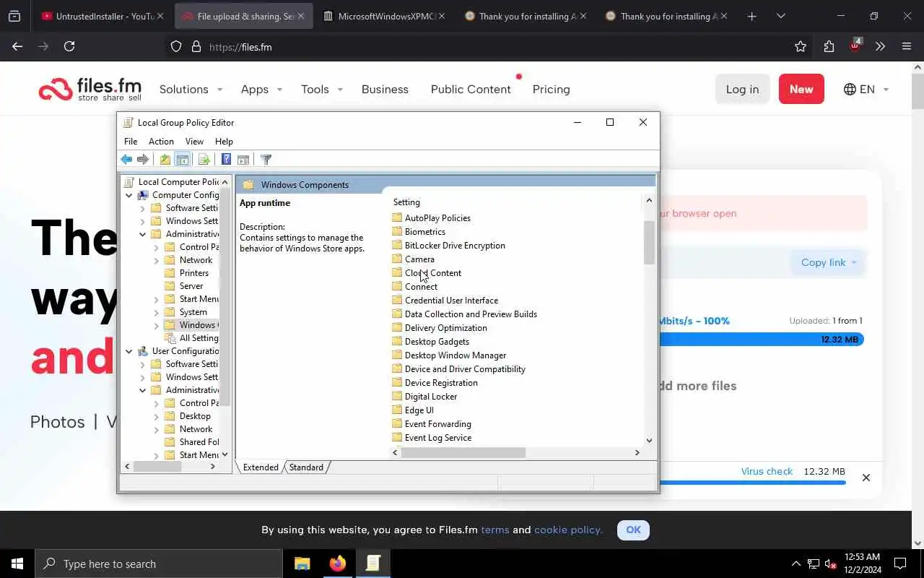Open the EN language dropdown

[x=866, y=90]
